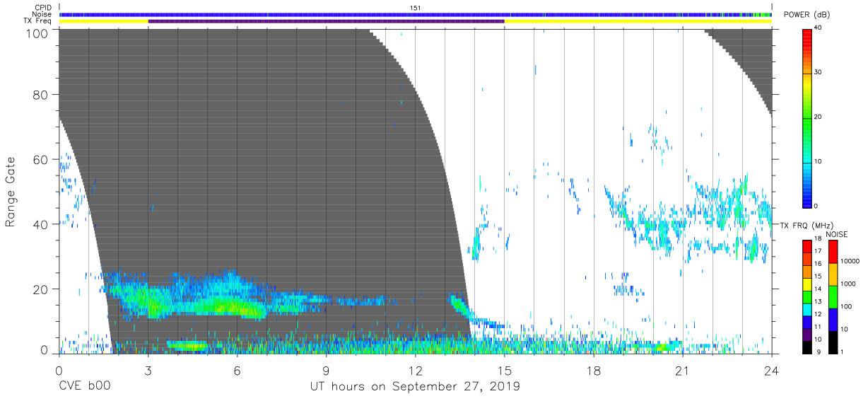Screen dimensions: 868x401
Task: Click the 11 label on TX FRQ legend
Action: pyautogui.click(x=818, y=327)
